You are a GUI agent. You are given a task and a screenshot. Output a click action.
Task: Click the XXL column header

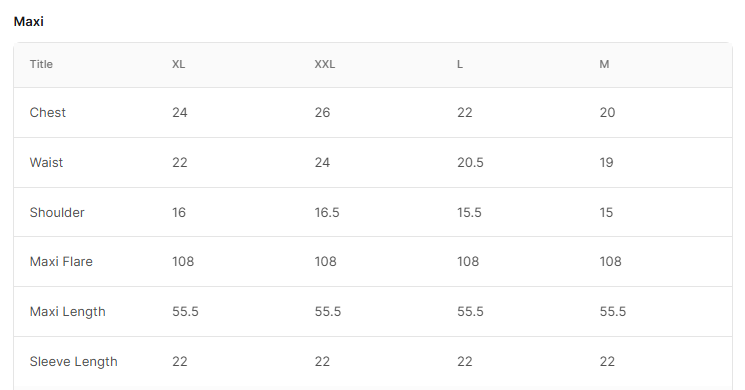click(x=325, y=64)
